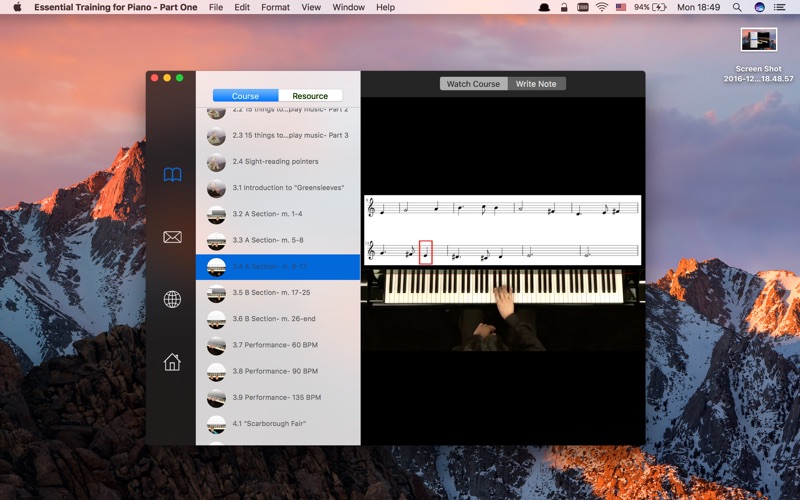
Task: Click thumbnail of 3.9 Performance 135 BPM
Action: (x=216, y=398)
